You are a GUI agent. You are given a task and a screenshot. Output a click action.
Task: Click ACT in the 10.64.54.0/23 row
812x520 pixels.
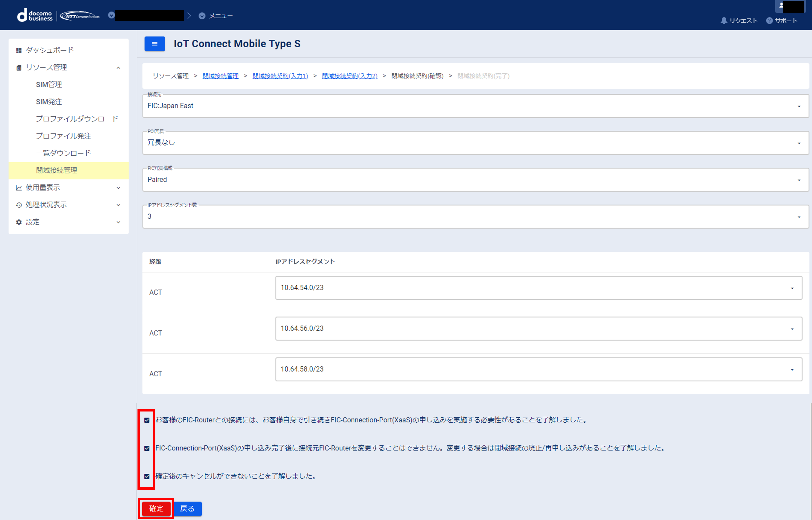pyautogui.click(x=156, y=292)
